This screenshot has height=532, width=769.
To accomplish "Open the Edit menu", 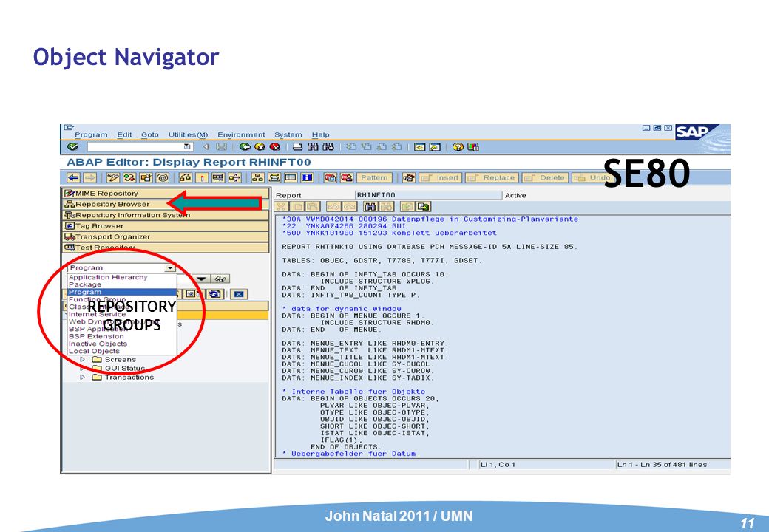I will click(124, 134).
